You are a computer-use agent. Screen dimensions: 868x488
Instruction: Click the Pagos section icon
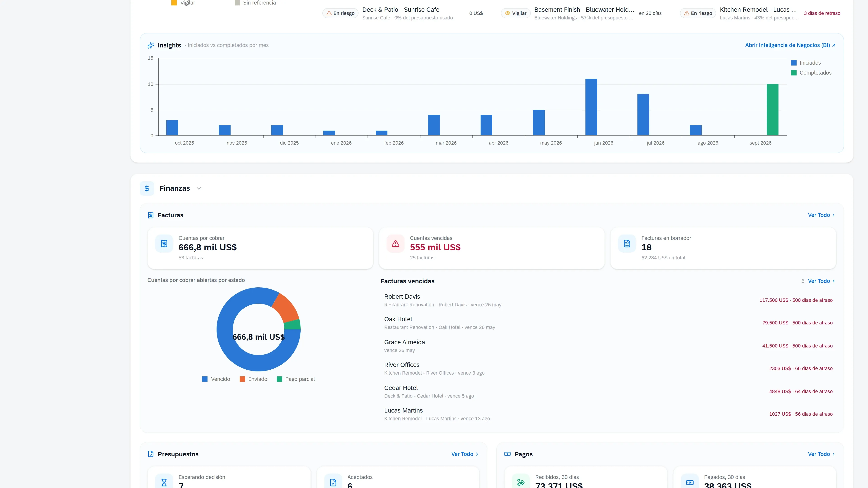click(x=507, y=454)
